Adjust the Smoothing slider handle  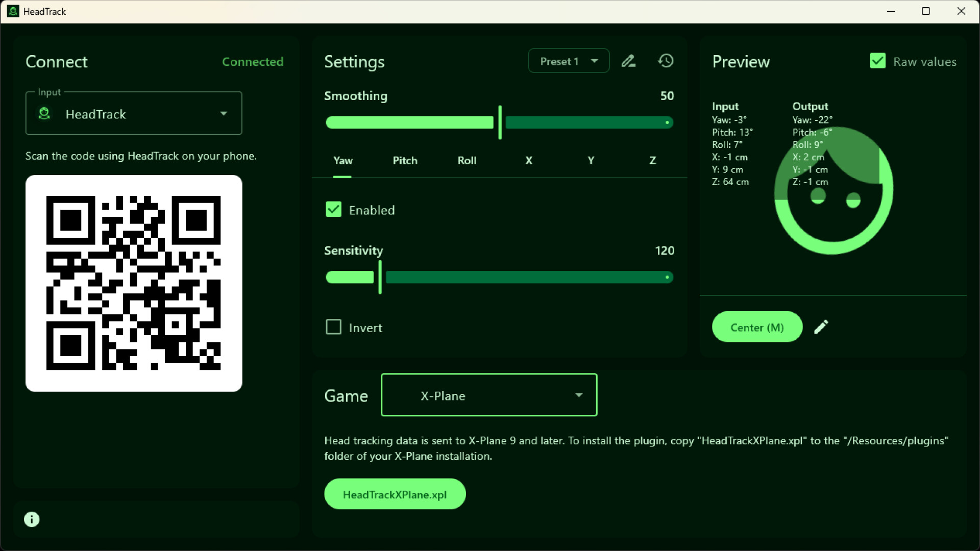click(499, 122)
